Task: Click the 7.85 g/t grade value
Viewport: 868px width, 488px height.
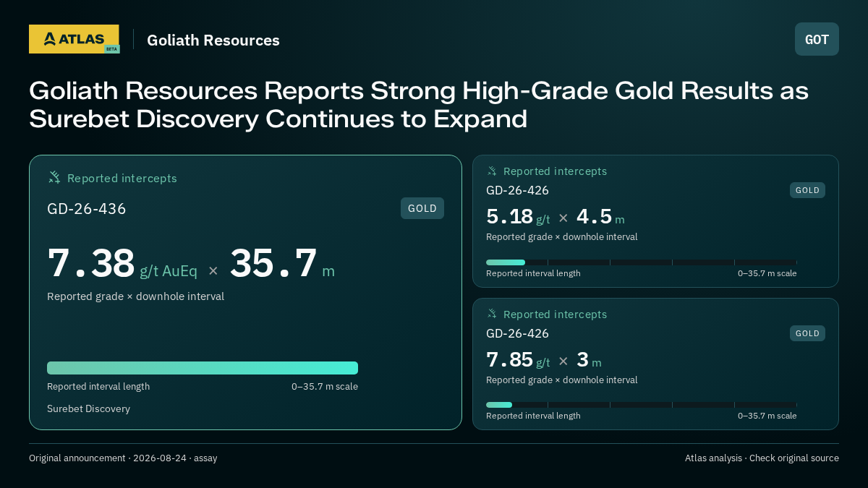Action: (518, 359)
